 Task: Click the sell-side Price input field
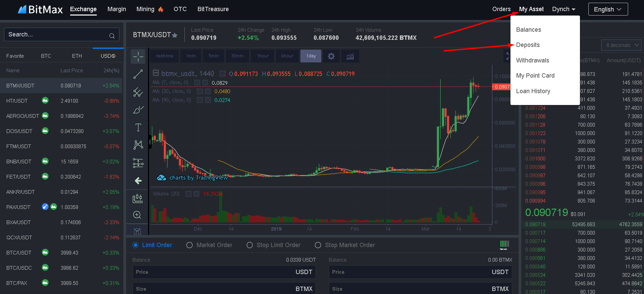pos(420,272)
